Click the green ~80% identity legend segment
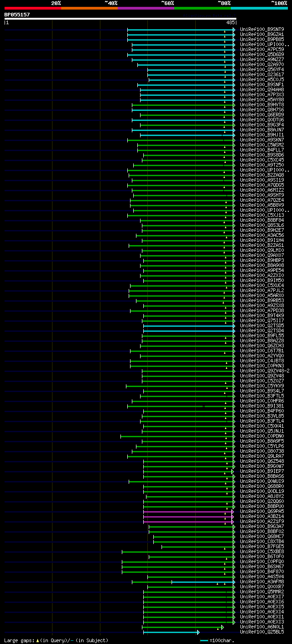 click(x=203, y=8)
